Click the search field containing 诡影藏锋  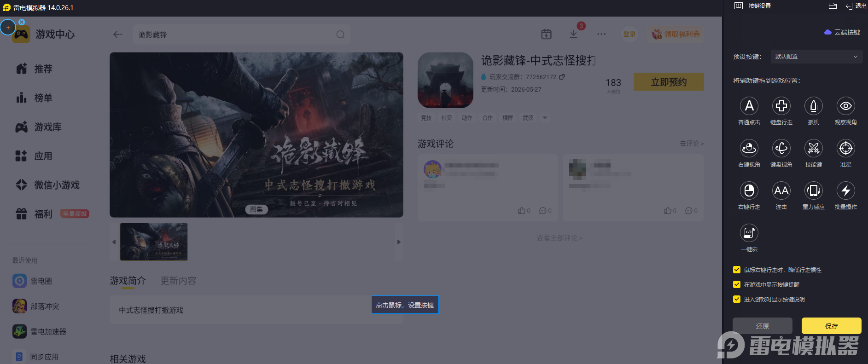[241, 35]
